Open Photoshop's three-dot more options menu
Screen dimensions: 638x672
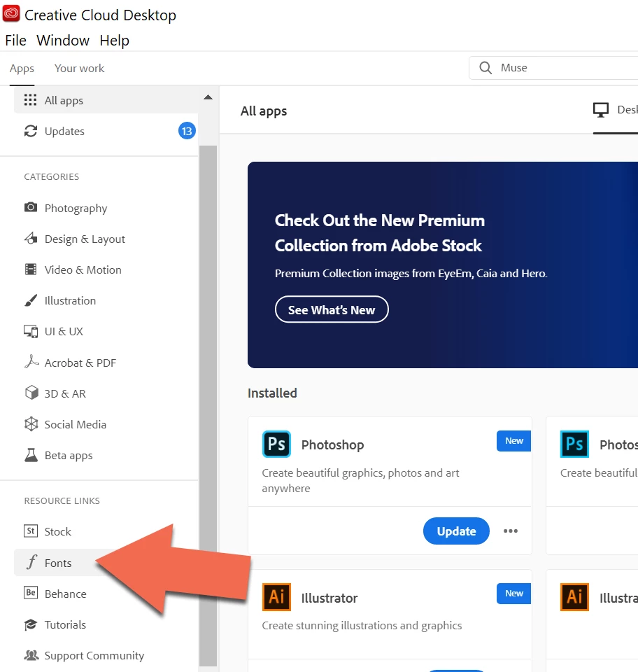coord(511,531)
